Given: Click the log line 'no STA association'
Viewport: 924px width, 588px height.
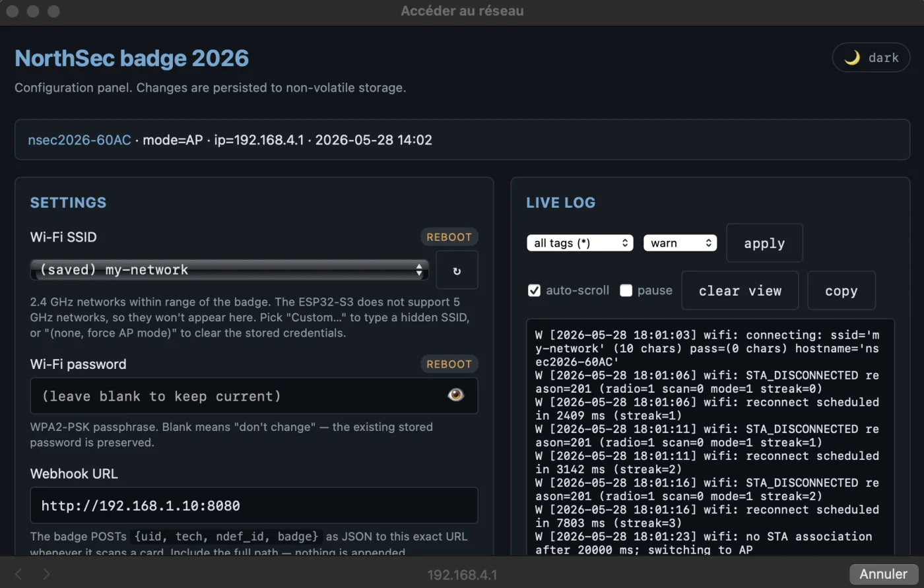Looking at the screenshot, I should [704, 543].
